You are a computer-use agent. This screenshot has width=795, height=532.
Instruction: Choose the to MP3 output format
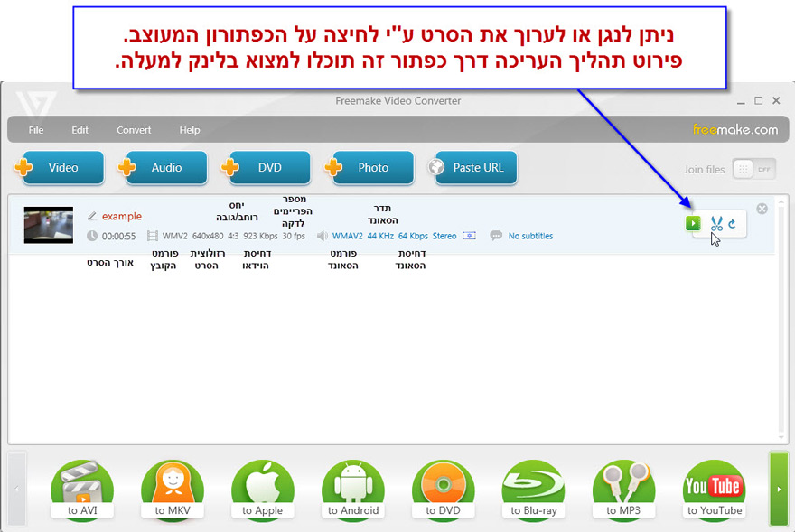tap(623, 490)
